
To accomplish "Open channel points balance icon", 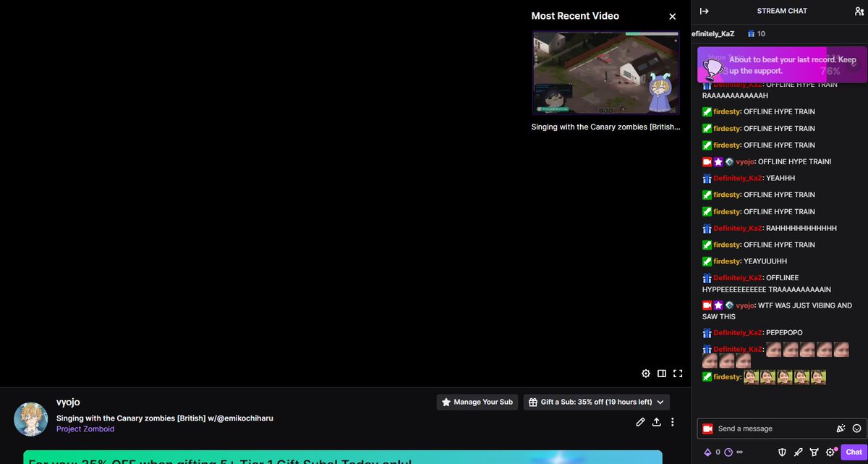I will [x=728, y=452].
